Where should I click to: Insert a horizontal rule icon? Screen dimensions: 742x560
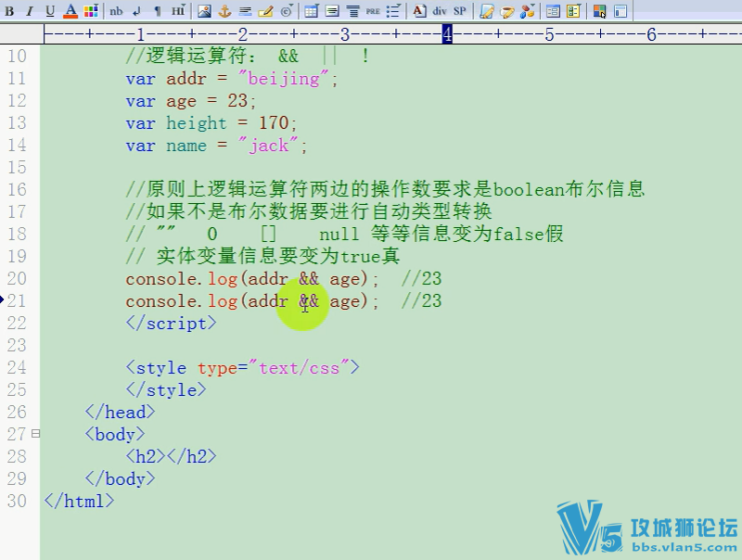pos(245,11)
